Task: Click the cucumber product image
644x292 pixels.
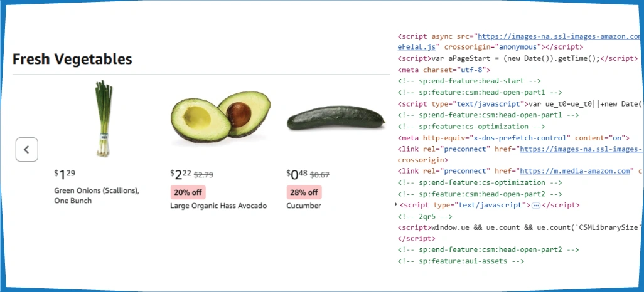Action: (x=335, y=119)
